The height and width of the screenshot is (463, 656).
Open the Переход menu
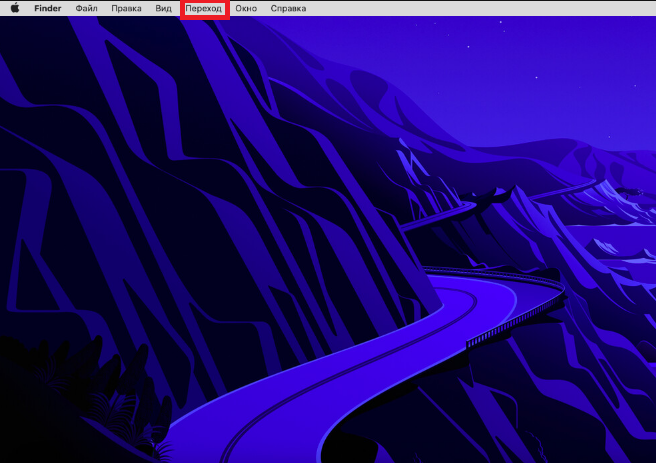click(204, 8)
